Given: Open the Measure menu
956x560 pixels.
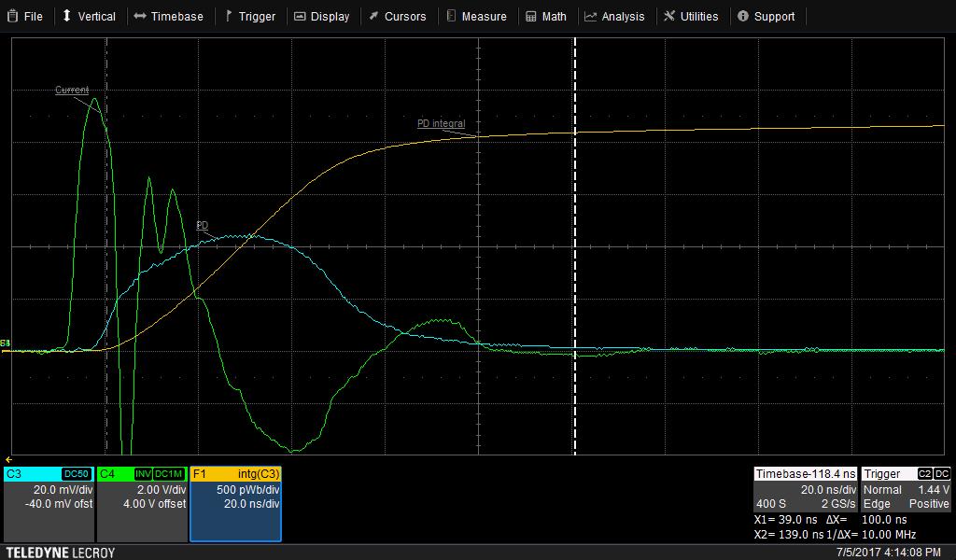Looking at the screenshot, I should pyautogui.click(x=477, y=17).
